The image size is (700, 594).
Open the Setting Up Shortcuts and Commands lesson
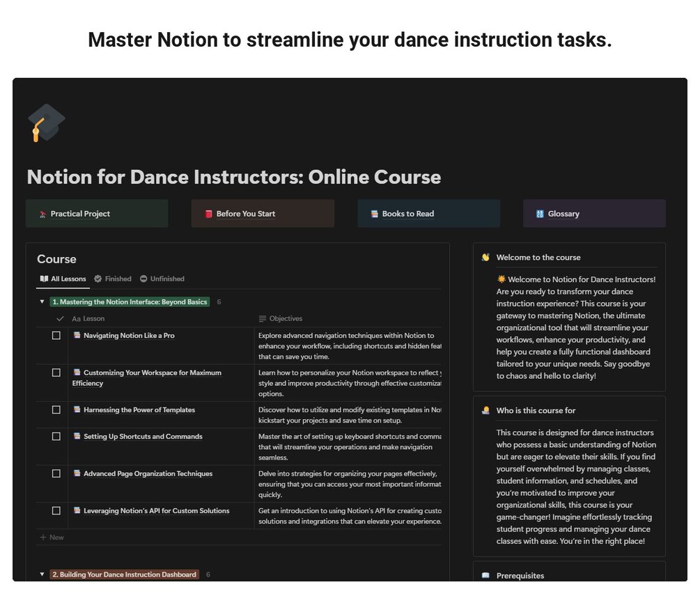143,436
